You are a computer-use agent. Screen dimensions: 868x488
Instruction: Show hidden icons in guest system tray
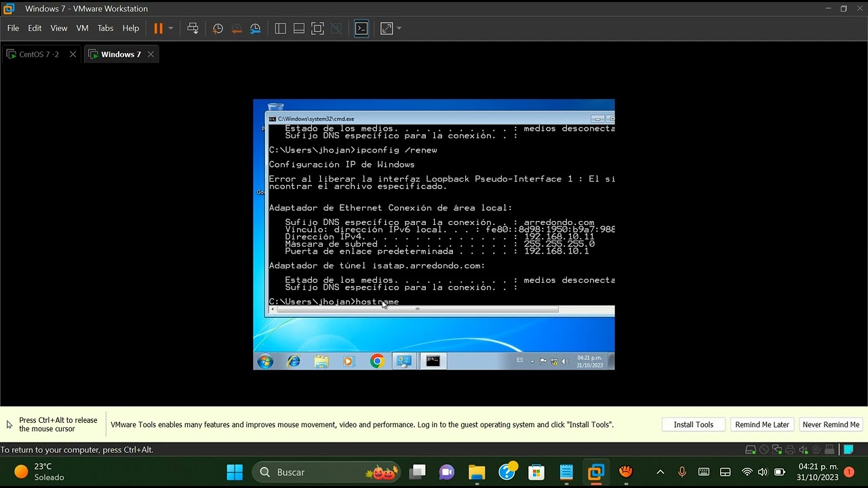click(532, 362)
